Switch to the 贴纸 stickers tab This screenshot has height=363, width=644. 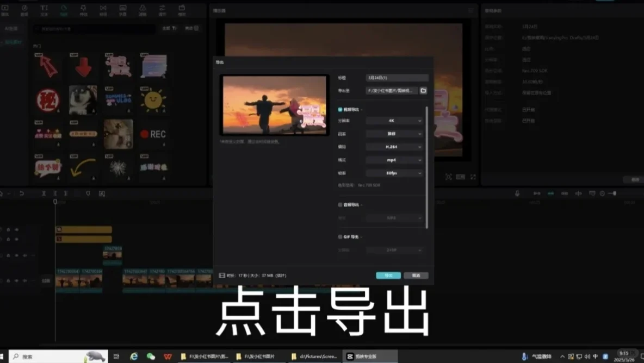[65, 9]
